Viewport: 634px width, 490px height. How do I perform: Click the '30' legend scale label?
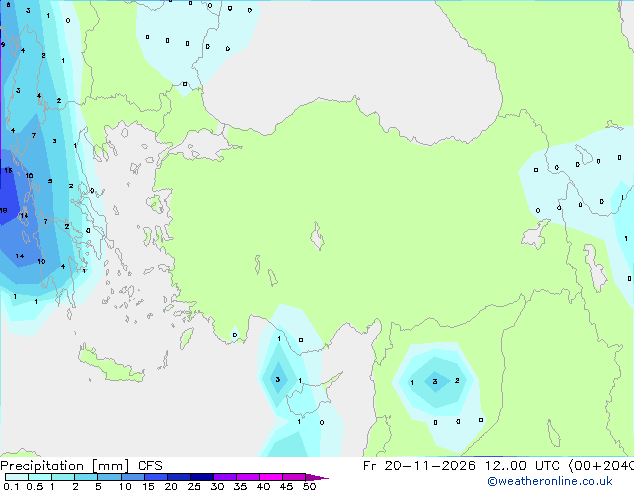217,486
